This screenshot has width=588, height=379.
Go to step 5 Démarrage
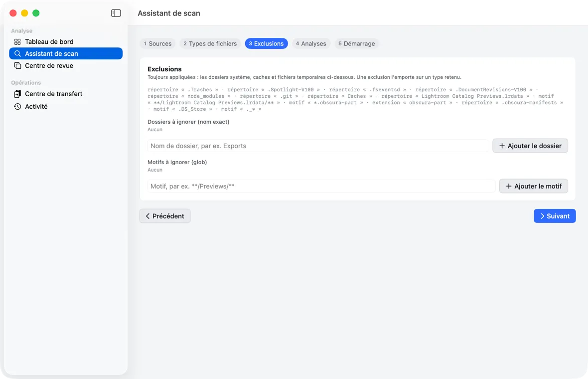pyautogui.click(x=357, y=43)
